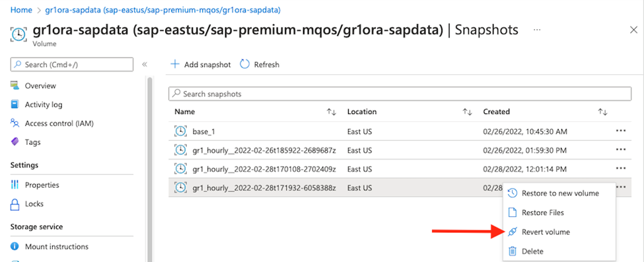Select Revert volume from context menu

click(x=539, y=232)
